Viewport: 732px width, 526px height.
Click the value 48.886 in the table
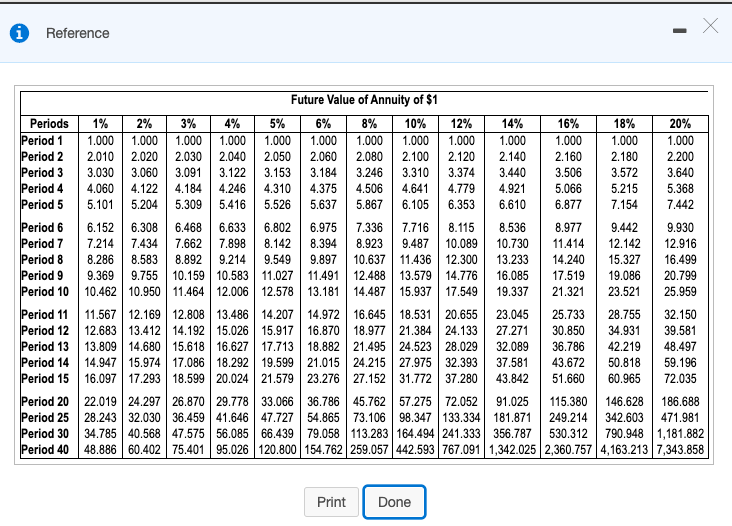[x=100, y=449]
